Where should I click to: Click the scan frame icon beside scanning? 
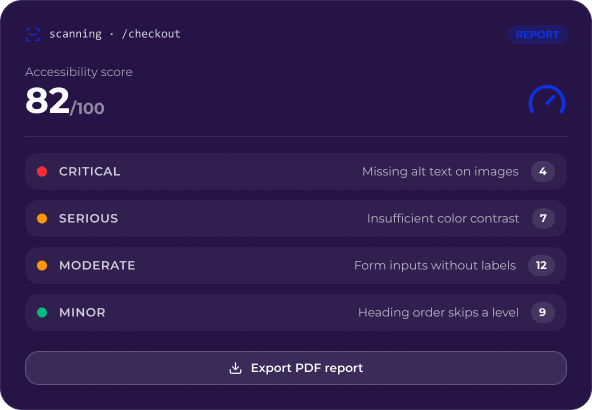click(33, 34)
